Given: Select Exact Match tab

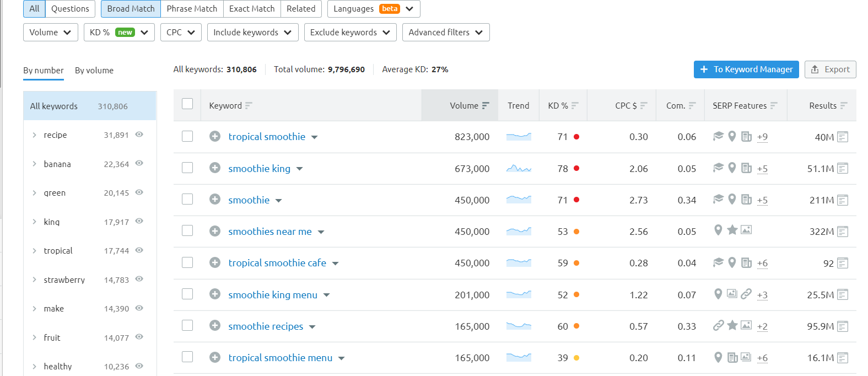Looking at the screenshot, I should click(x=252, y=9).
